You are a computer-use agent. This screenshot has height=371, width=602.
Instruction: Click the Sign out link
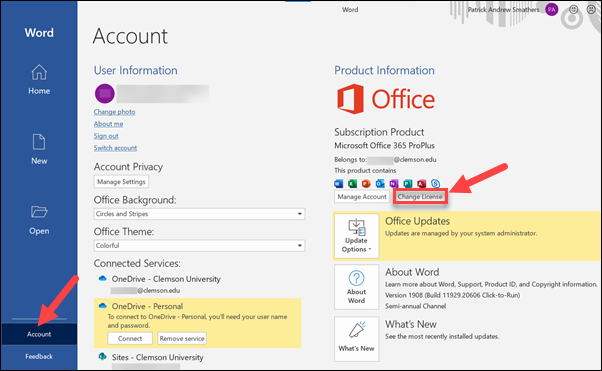106,136
